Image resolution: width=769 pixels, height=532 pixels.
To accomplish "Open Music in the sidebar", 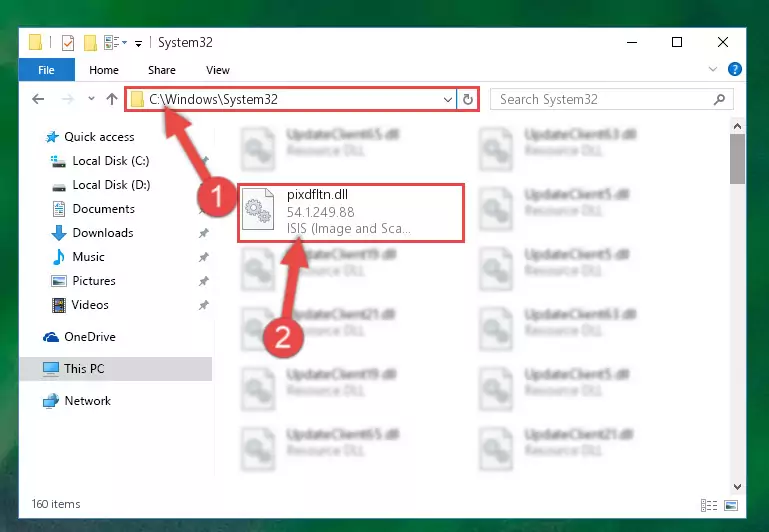I will (x=88, y=257).
